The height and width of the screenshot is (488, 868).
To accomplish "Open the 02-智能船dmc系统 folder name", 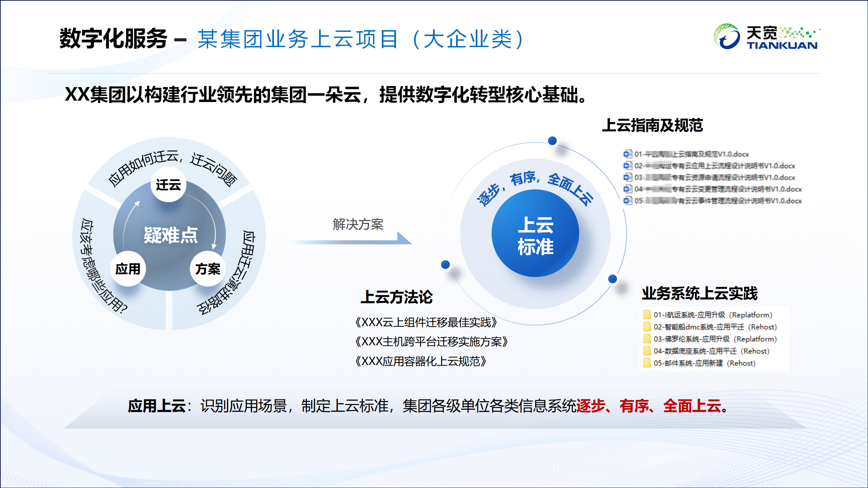I will coord(715,327).
